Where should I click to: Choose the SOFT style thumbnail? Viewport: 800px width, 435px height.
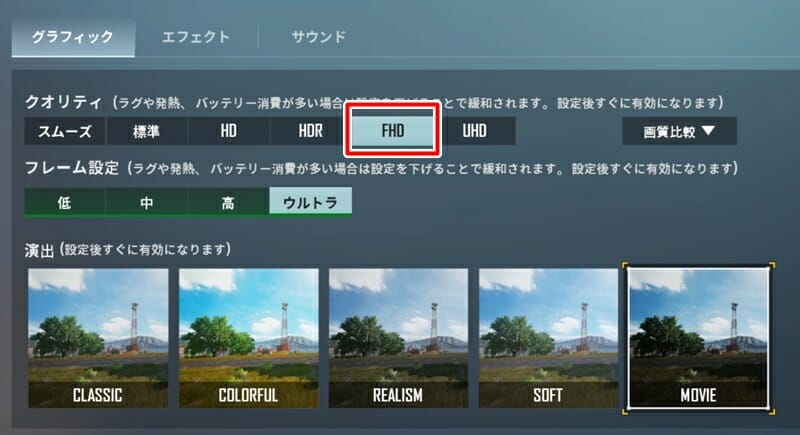tap(548, 338)
